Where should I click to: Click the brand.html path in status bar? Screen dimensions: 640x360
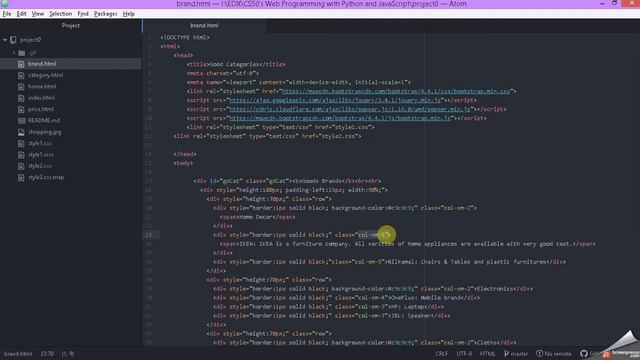pos(18,354)
